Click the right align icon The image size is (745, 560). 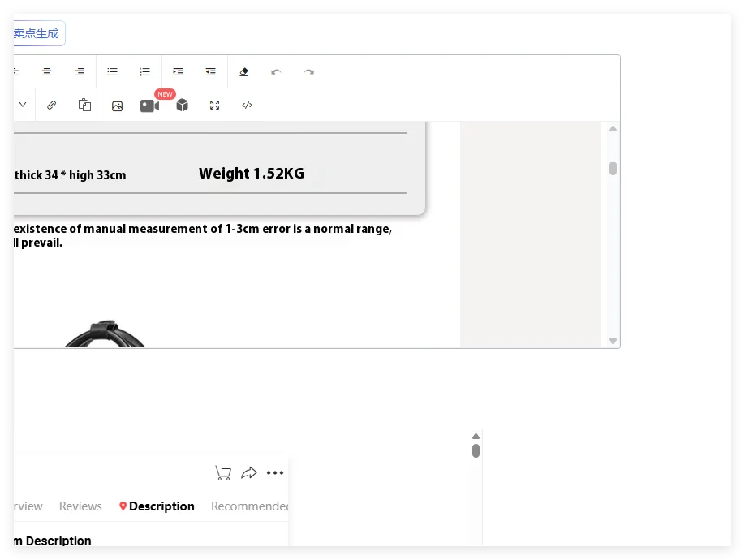(79, 71)
